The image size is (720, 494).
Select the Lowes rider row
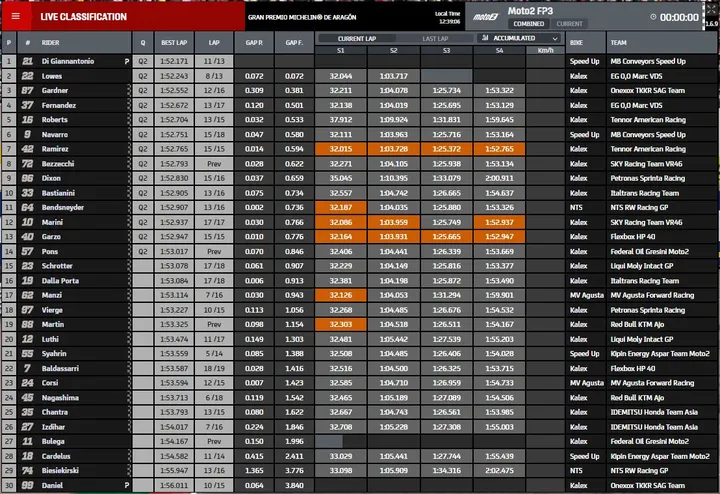tap(358, 76)
